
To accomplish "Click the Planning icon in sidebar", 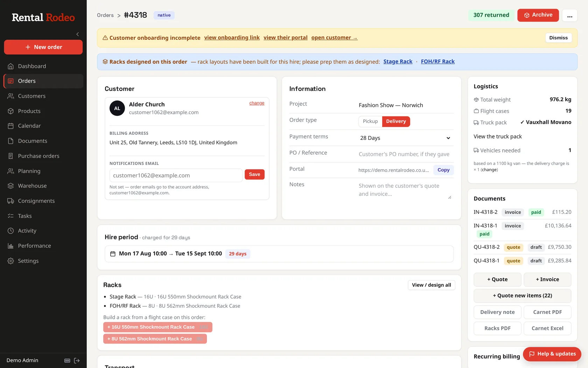I will (11, 171).
